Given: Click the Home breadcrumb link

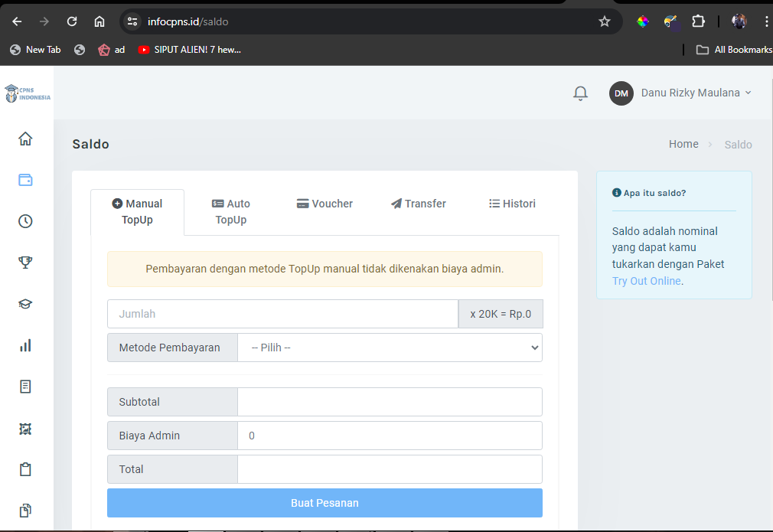Looking at the screenshot, I should (x=683, y=144).
